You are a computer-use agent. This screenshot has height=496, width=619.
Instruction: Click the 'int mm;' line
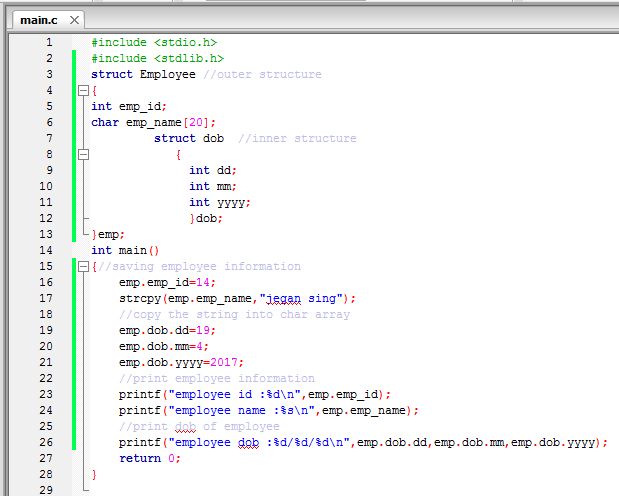213,186
